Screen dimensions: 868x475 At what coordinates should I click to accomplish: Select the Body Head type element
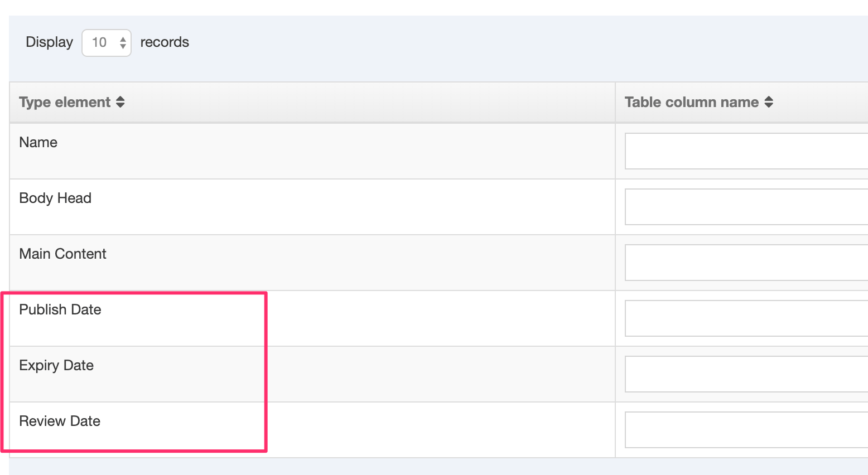55,198
